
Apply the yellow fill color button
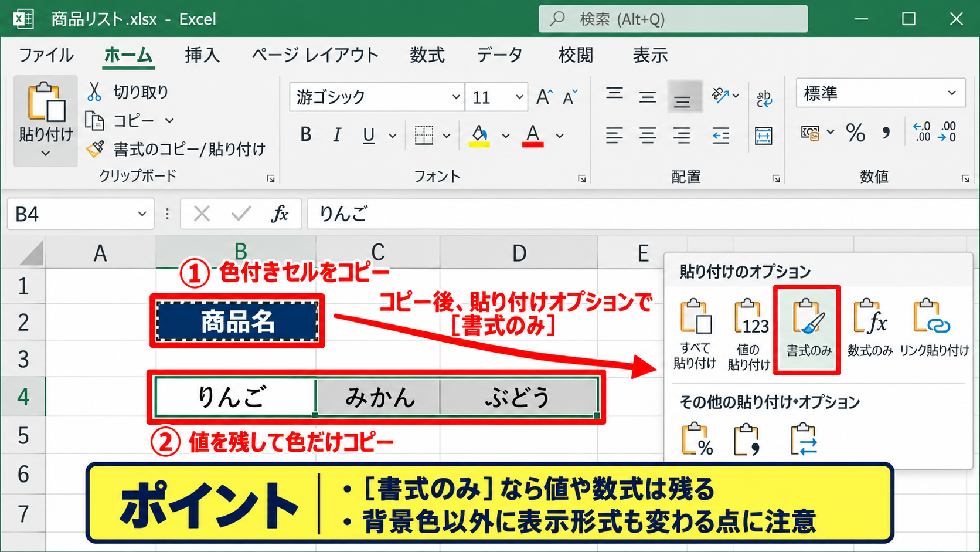(x=479, y=136)
